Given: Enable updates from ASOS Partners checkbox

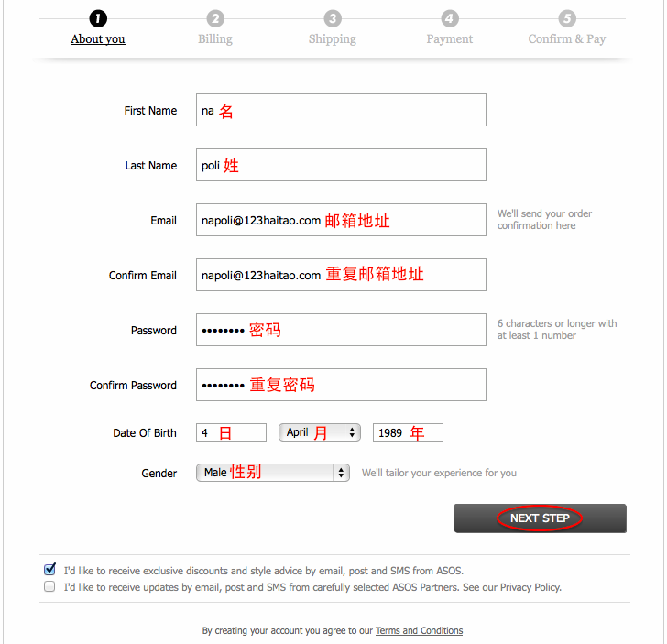Looking at the screenshot, I should click(x=49, y=587).
